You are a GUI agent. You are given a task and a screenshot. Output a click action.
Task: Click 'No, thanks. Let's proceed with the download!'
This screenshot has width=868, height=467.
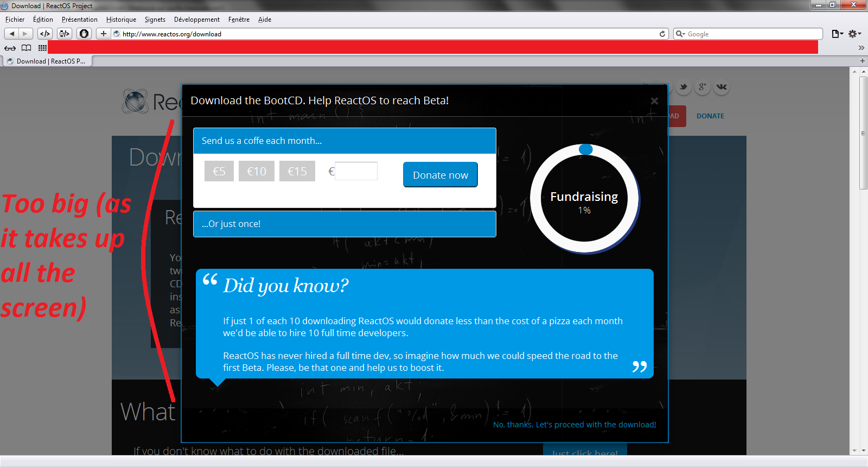(575, 425)
